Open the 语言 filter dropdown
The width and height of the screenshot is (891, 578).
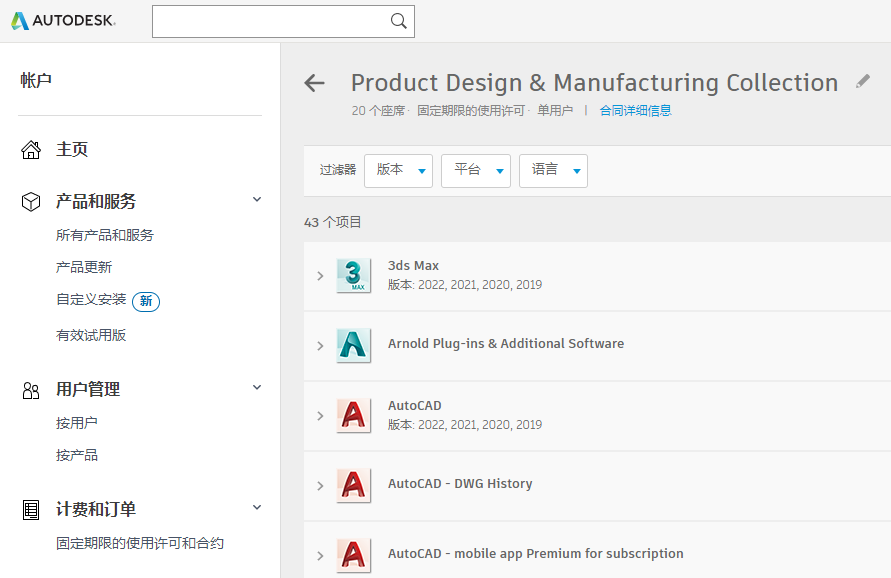pos(553,170)
